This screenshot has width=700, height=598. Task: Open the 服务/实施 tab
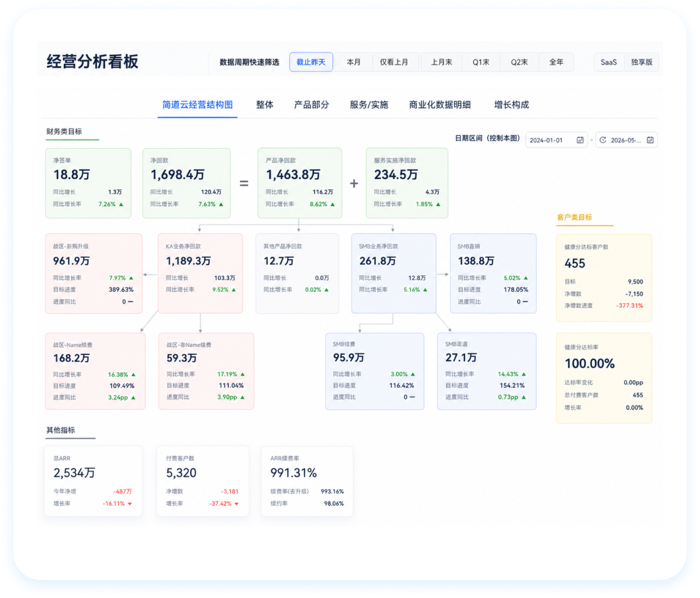[x=368, y=105]
